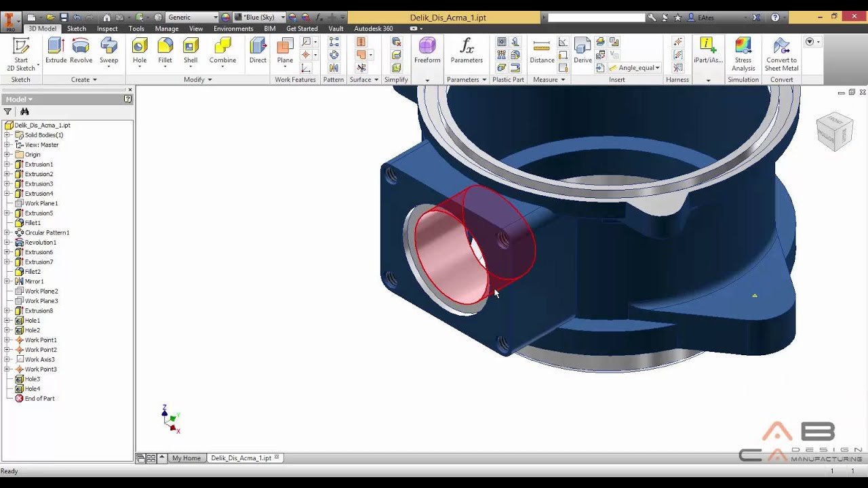868x488 pixels.
Task: Open the Derive tool
Action: pos(583,52)
